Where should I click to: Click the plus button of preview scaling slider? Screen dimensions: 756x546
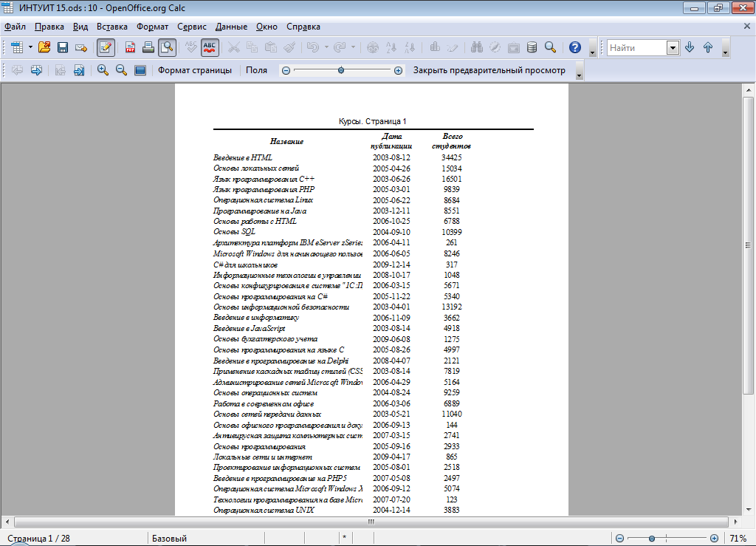tap(398, 70)
